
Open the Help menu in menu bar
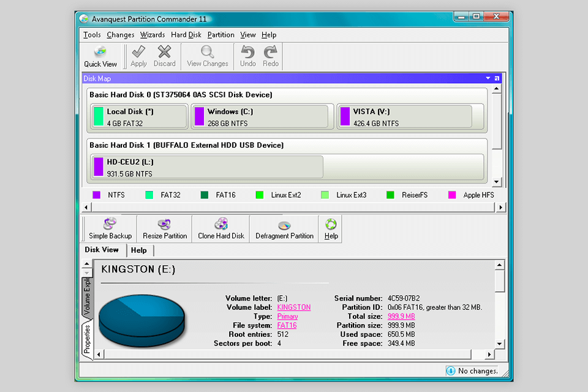point(269,35)
